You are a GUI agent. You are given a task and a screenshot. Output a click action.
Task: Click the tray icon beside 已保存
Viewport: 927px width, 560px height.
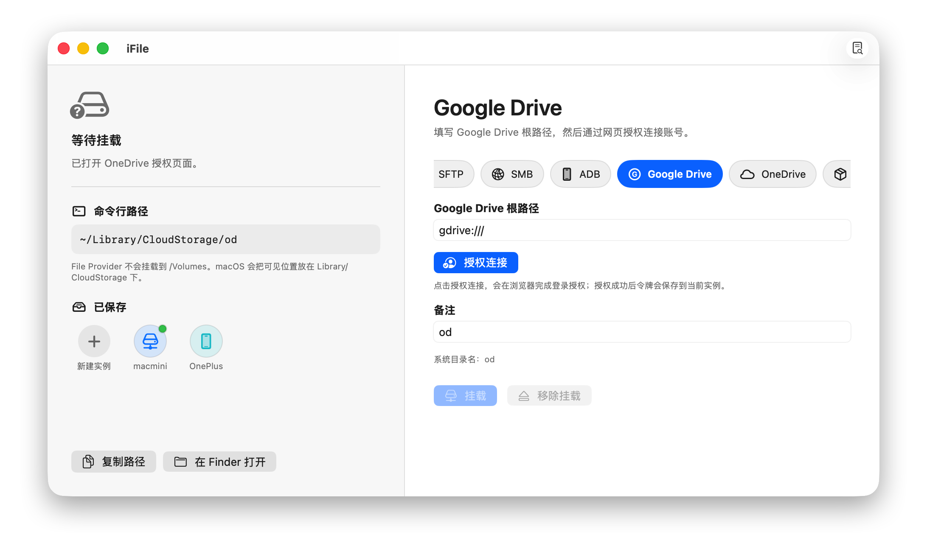pos(79,307)
